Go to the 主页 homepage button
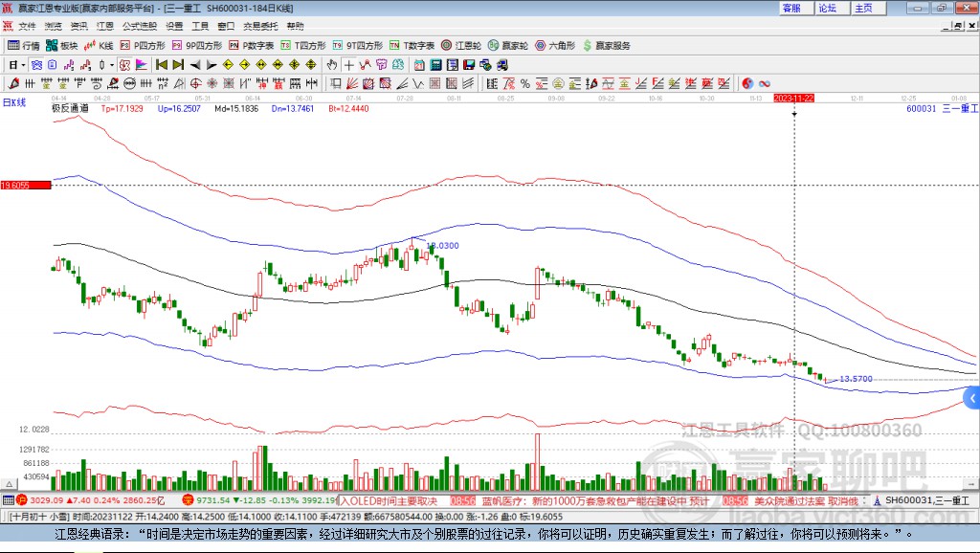 click(863, 8)
